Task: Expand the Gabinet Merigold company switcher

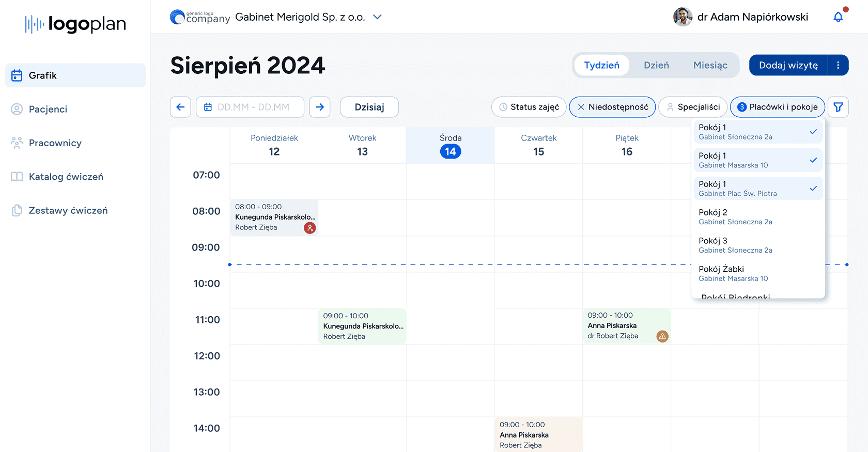Action: pyautogui.click(x=378, y=17)
